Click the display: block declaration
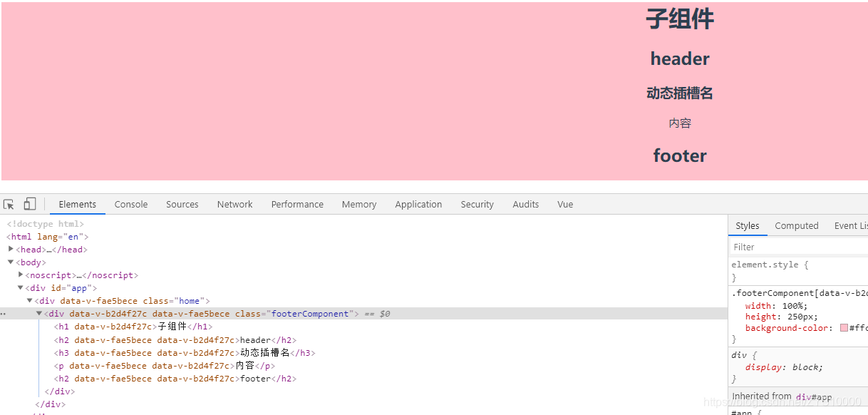The image size is (868, 415). [784, 367]
